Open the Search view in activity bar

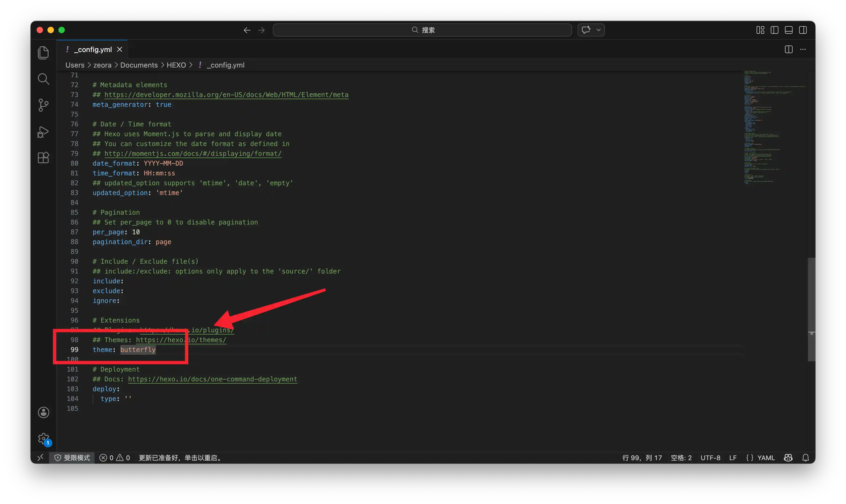tap(43, 79)
